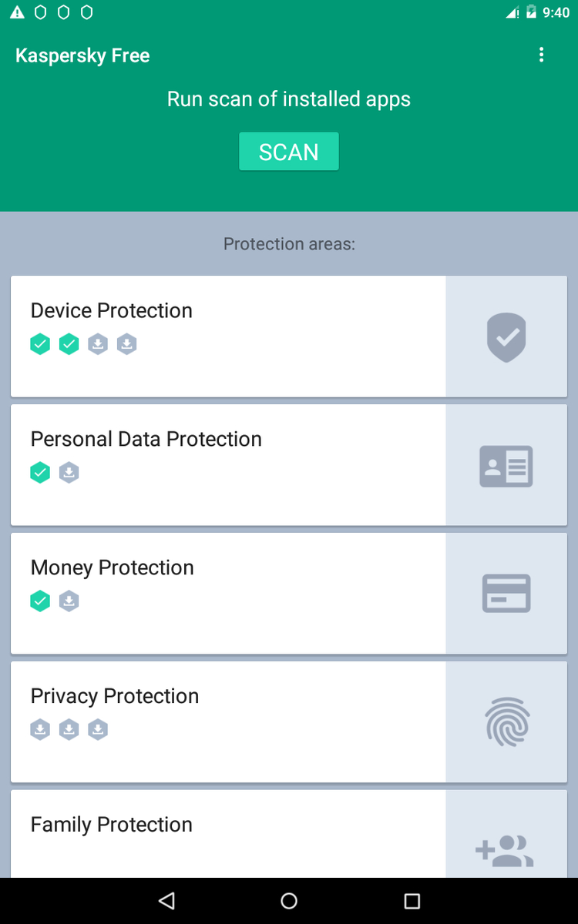578x924 pixels.
Task: Select the Money Protection title
Action: tap(113, 567)
